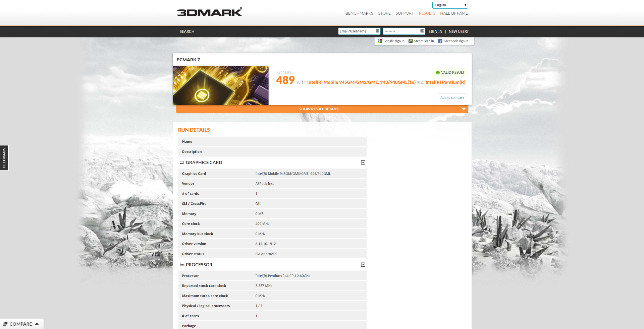Click the driver version 8.15.10.1912
This screenshot has height=329, width=644.
tap(265, 244)
